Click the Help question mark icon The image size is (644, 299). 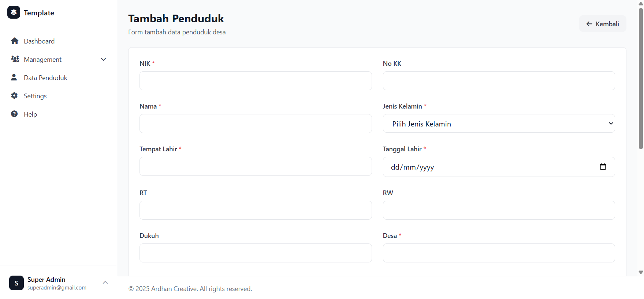[x=14, y=114]
